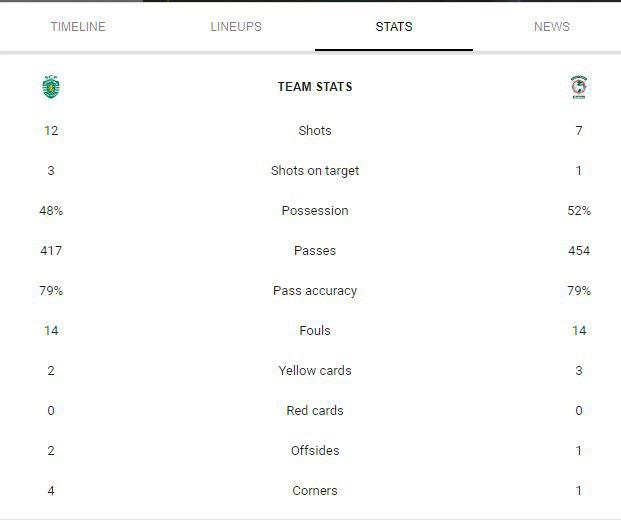Select the Offsides stat label
The height and width of the screenshot is (526, 621).
[315, 451]
